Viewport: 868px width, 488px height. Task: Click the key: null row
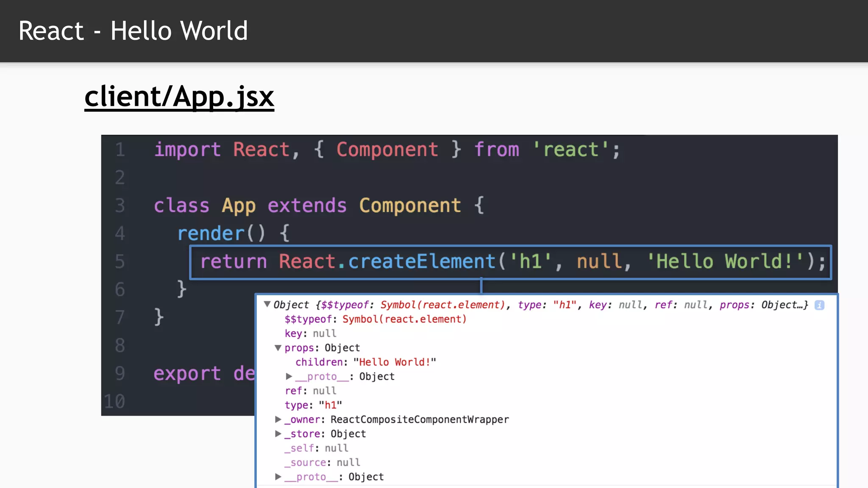311,333
